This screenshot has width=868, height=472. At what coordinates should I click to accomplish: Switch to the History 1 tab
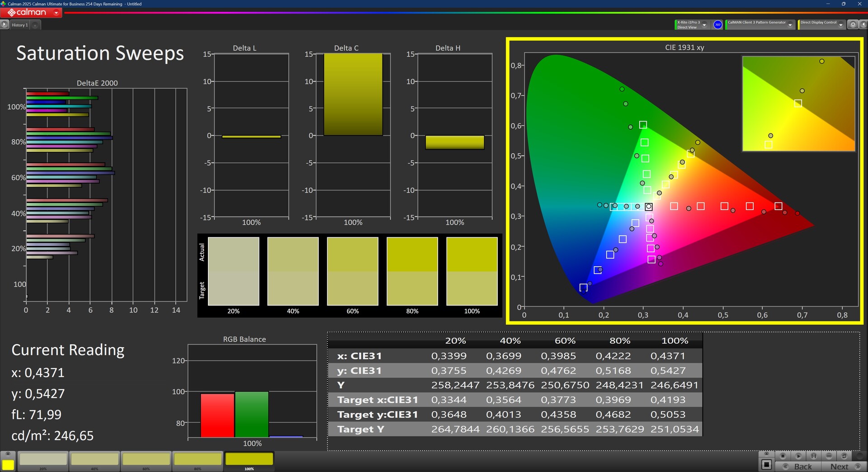point(19,25)
